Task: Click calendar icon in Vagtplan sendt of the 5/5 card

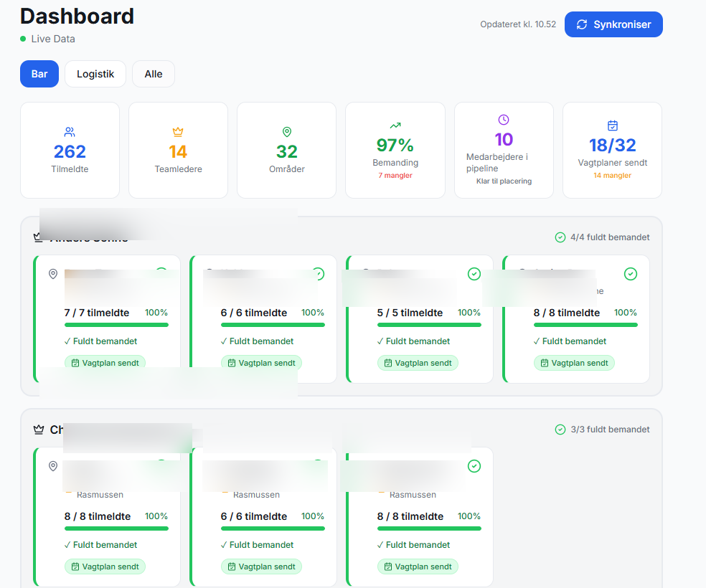Action: pos(387,363)
